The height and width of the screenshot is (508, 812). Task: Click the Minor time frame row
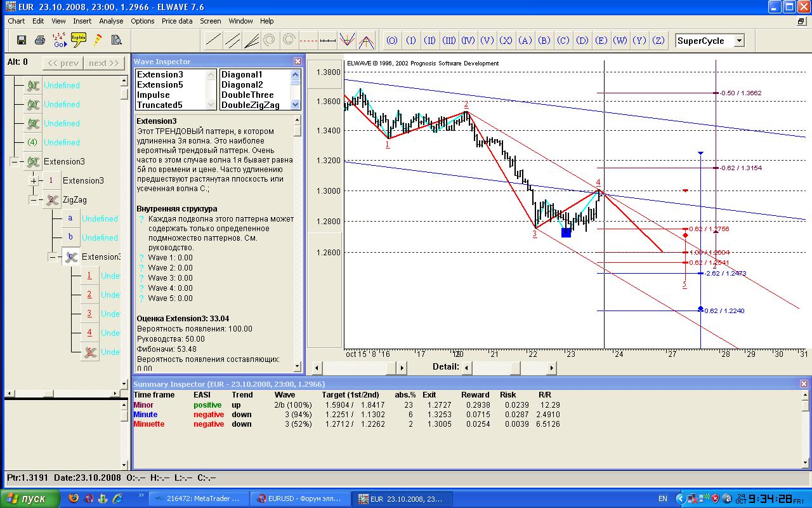tap(346, 404)
